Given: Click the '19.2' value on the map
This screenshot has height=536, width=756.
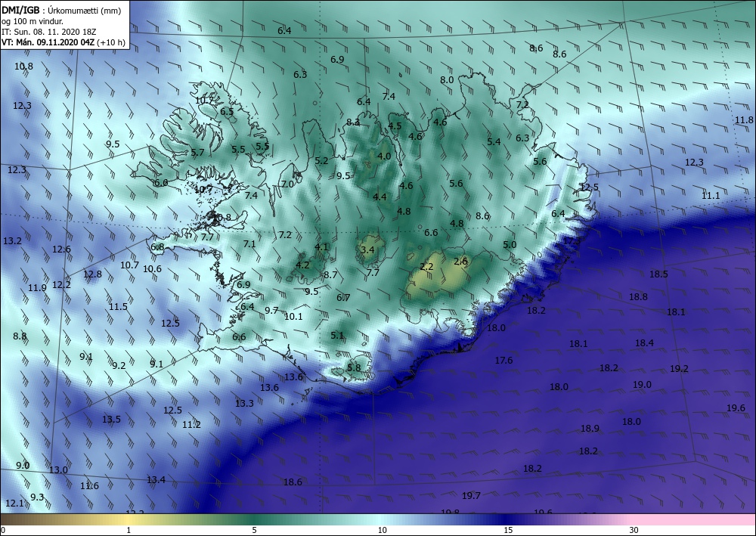Looking at the screenshot, I should [680, 369].
